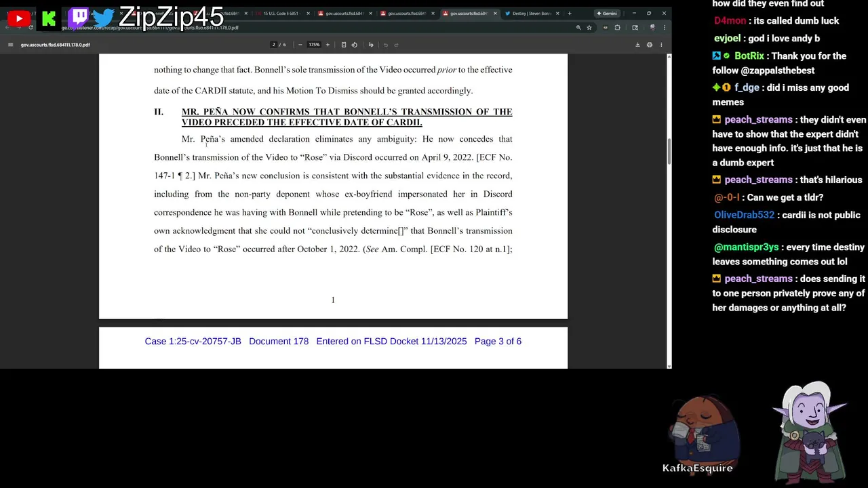The height and width of the screenshot is (488, 868).
Task: Bookmark this page with the star icon
Action: point(589,28)
